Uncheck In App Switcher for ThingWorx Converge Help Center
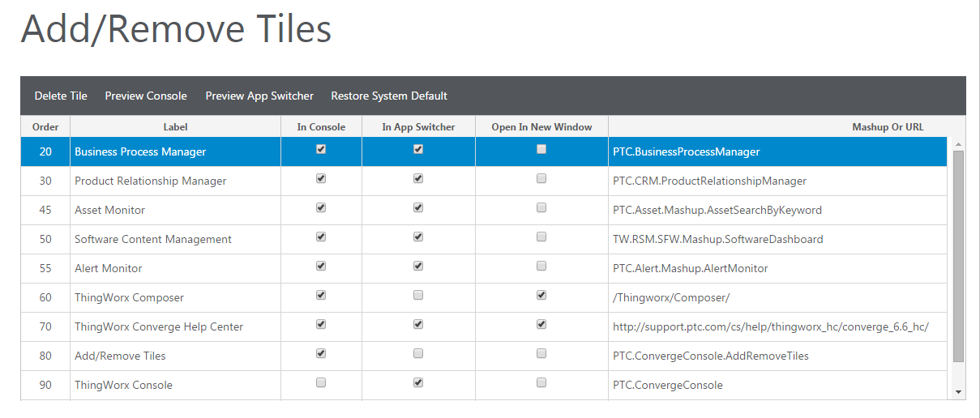 point(418,324)
